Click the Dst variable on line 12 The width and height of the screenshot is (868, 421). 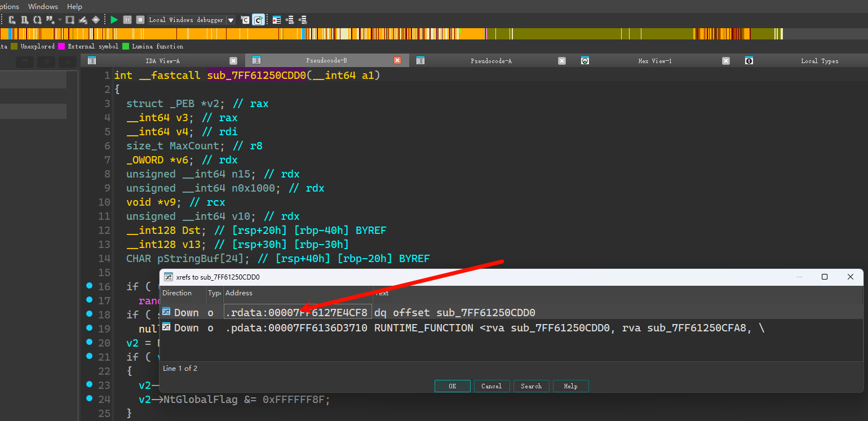(191, 231)
